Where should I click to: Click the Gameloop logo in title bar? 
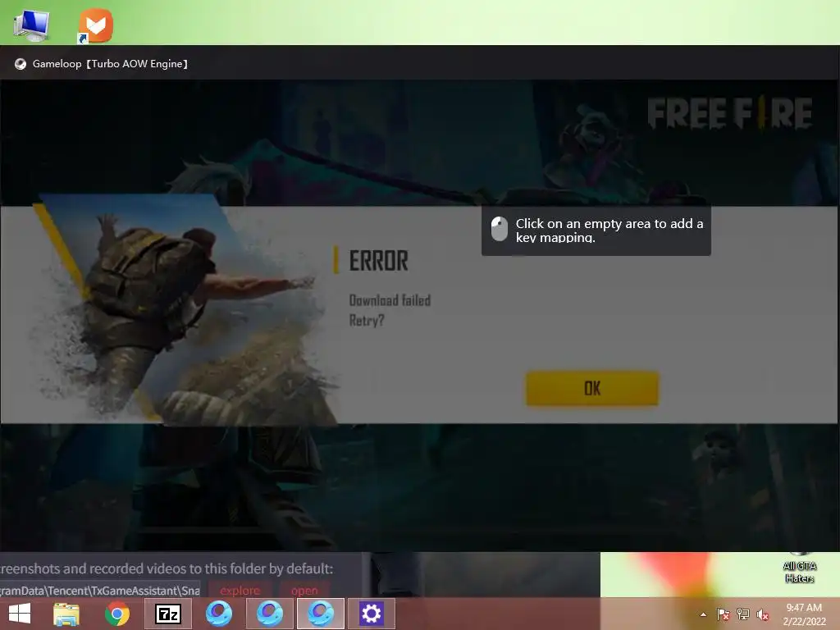tap(21, 64)
